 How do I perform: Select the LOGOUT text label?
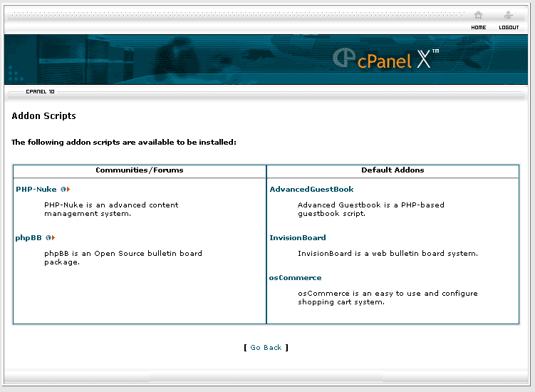pyautogui.click(x=509, y=28)
